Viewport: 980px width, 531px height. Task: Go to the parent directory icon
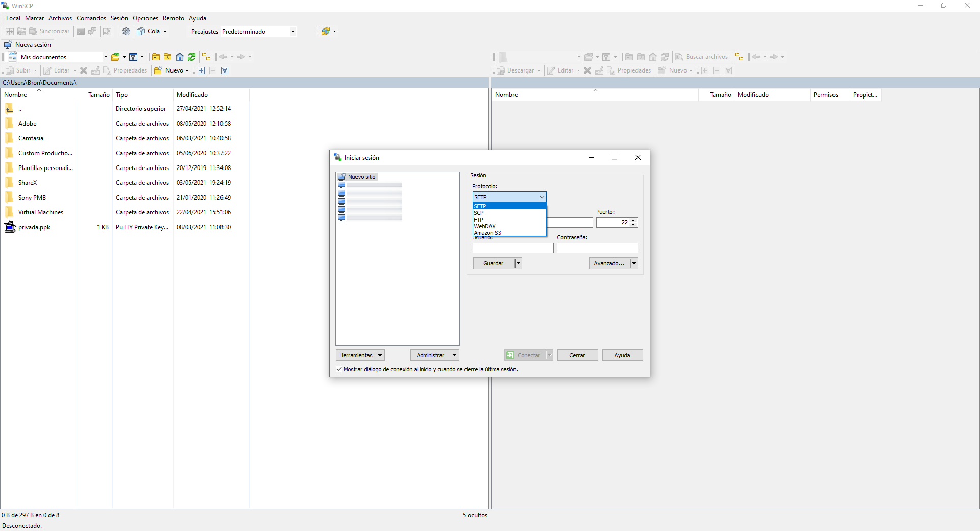click(x=156, y=57)
